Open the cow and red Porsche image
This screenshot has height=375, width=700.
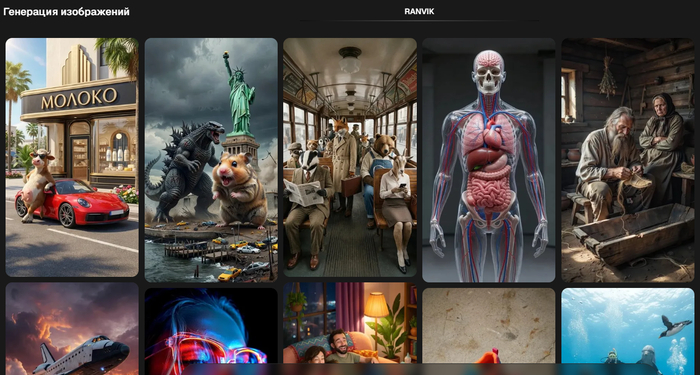[72, 157]
